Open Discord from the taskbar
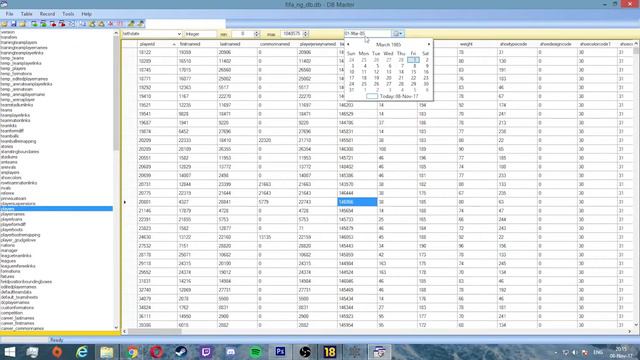Viewport: 640px width, 360px height. (x=231, y=352)
